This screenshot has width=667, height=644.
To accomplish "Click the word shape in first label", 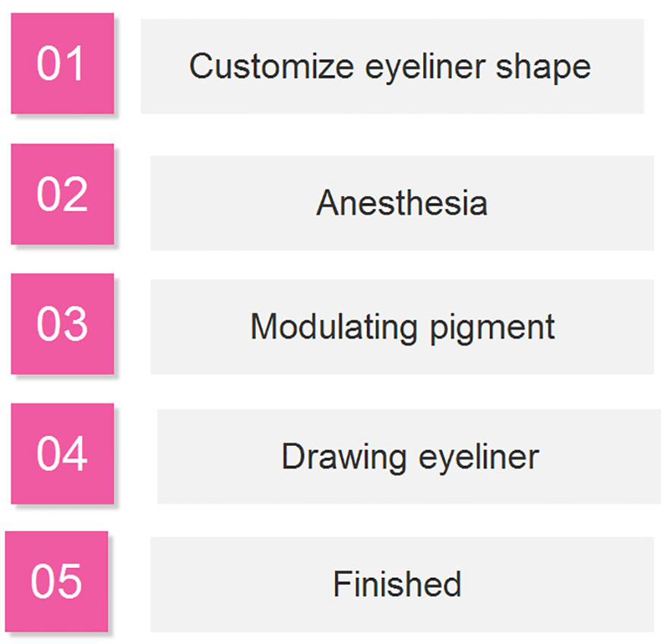I will (x=543, y=68).
